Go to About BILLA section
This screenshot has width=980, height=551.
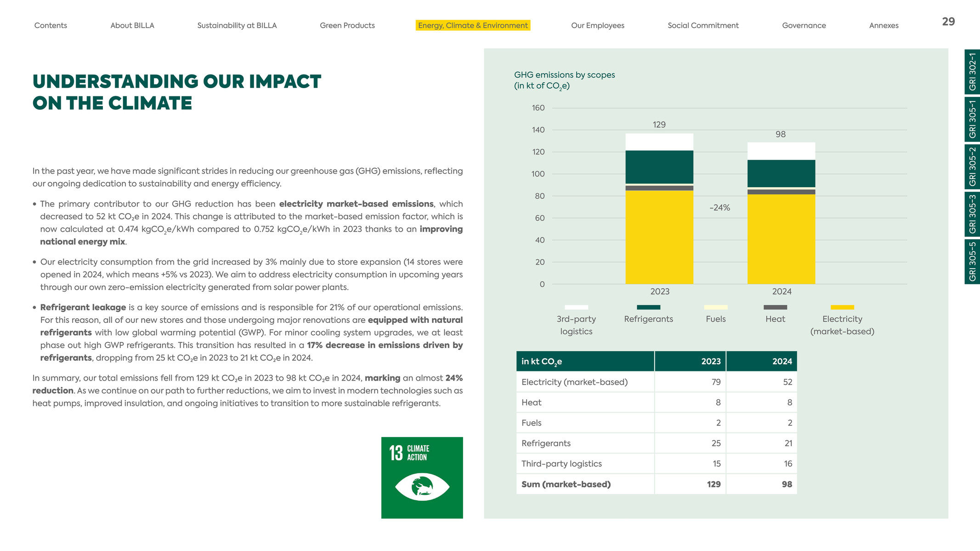pos(132,26)
